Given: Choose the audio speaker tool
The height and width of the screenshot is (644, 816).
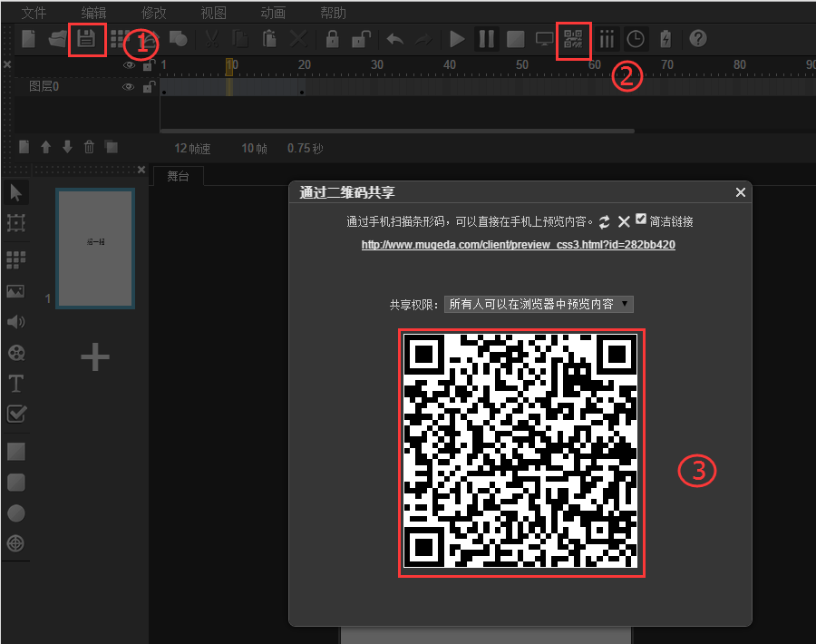Looking at the screenshot, I should tap(15, 322).
